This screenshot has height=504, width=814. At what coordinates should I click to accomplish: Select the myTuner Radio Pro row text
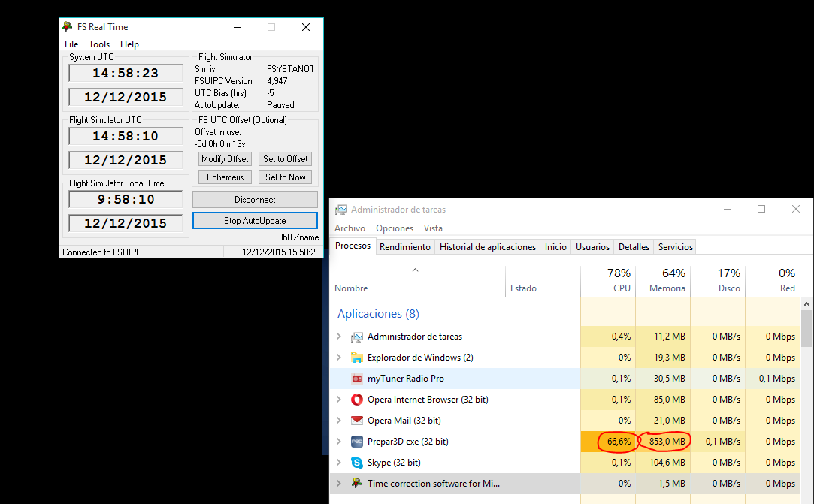pos(405,379)
